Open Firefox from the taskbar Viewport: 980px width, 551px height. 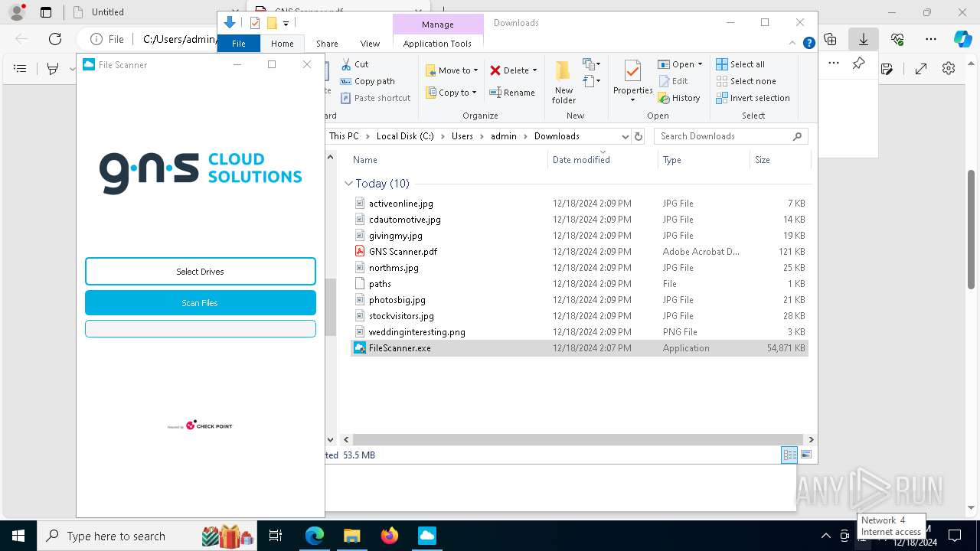coord(390,536)
